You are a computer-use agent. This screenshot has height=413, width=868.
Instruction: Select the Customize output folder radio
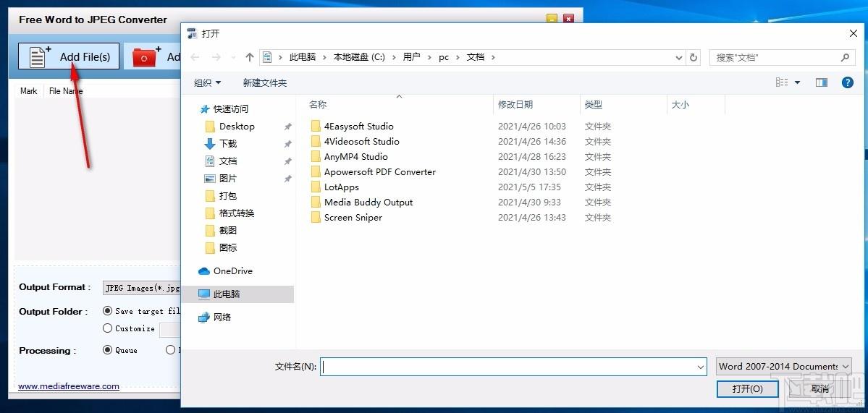pyautogui.click(x=107, y=328)
